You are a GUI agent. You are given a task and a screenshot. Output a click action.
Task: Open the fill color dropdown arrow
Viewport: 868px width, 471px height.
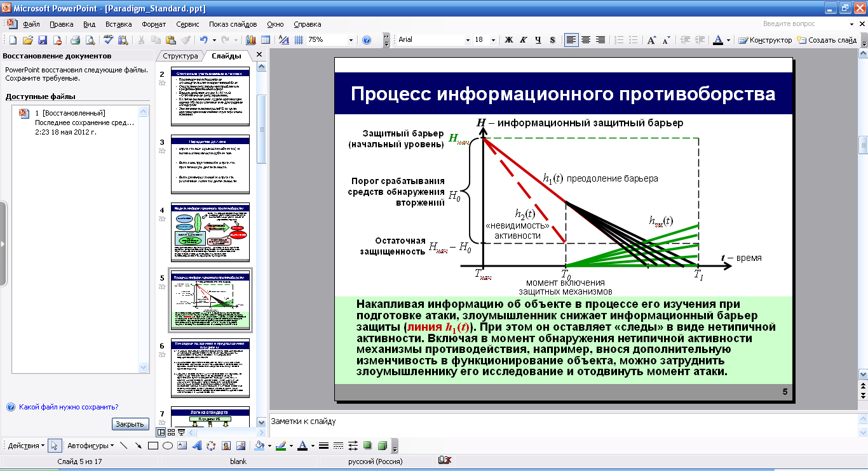click(269, 445)
